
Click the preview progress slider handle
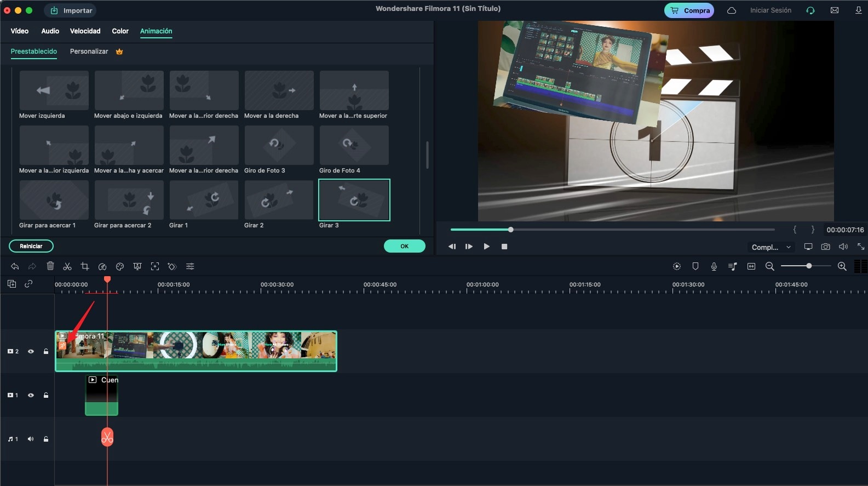(510, 230)
